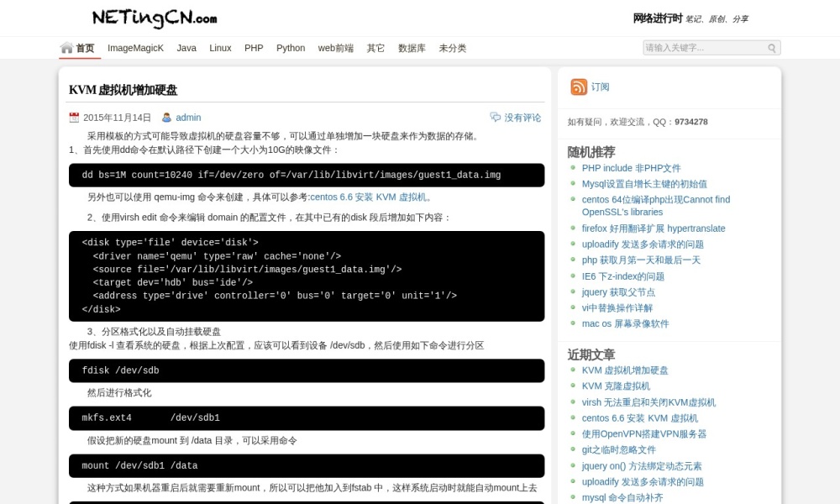
Task: Click the centos 6.6 安装 KVM 虚拟机 link
Action: tap(369, 197)
